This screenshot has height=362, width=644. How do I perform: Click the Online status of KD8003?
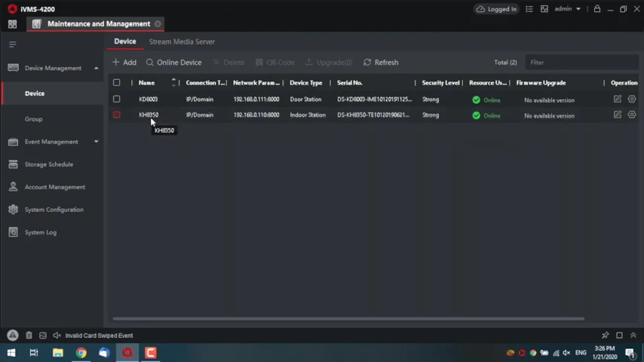(486, 100)
